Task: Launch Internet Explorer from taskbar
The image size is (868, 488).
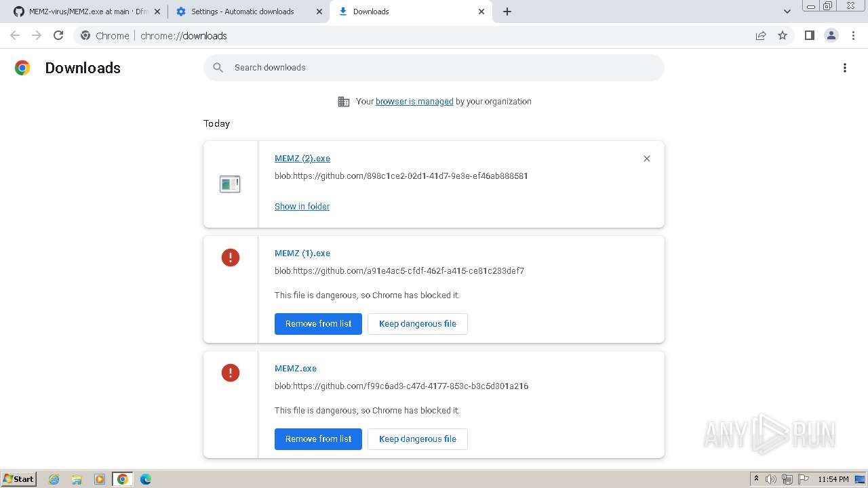Action: tap(54, 479)
